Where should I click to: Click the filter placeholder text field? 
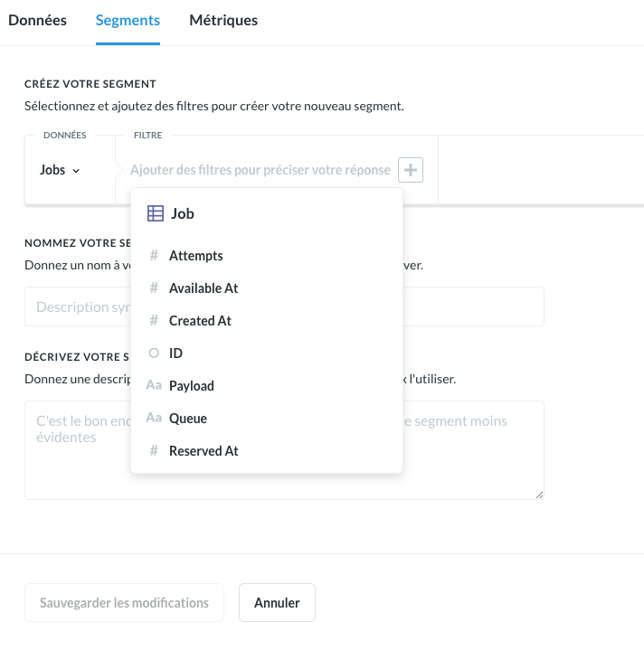(260, 170)
